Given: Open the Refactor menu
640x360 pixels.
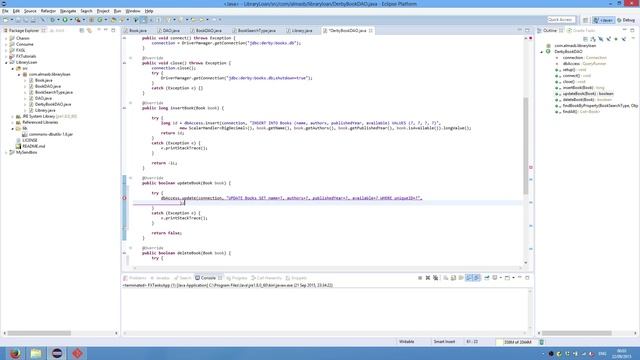Looking at the screenshot, I should click(48, 11).
